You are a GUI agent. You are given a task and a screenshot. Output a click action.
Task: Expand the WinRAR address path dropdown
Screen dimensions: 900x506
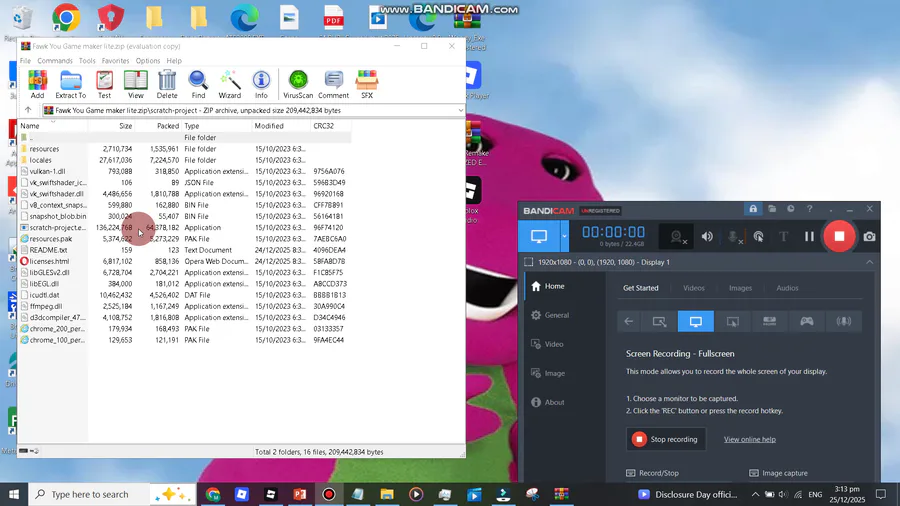click(460, 110)
